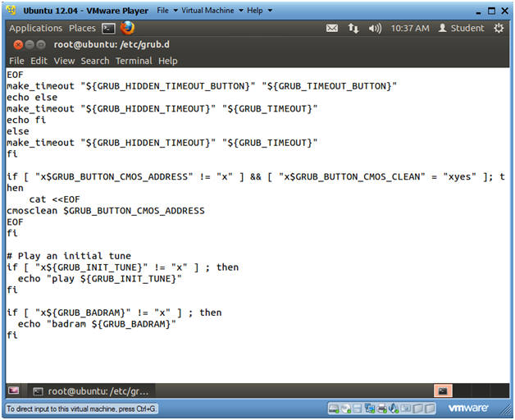Click the Student user indicator
Screen dimensions: 515x420
click(x=462, y=28)
